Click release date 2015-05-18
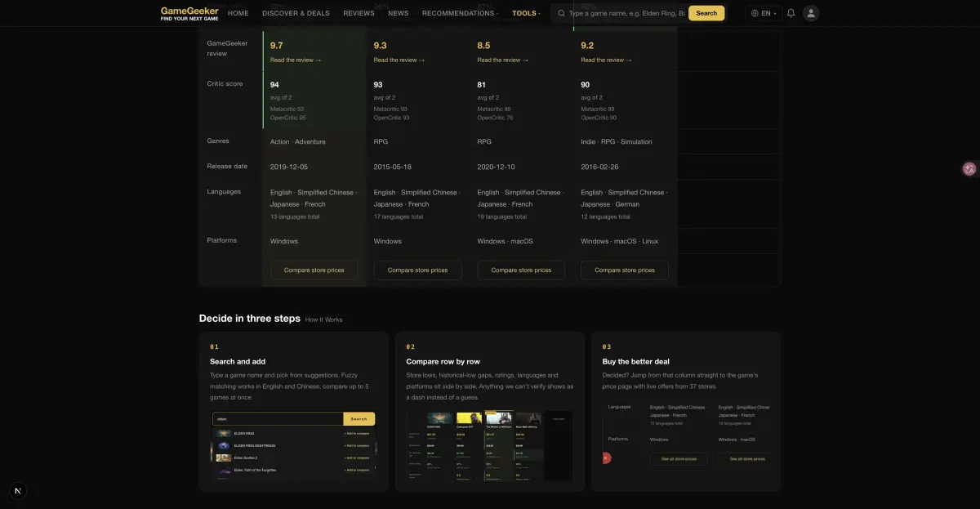The image size is (980, 509). [x=393, y=167]
